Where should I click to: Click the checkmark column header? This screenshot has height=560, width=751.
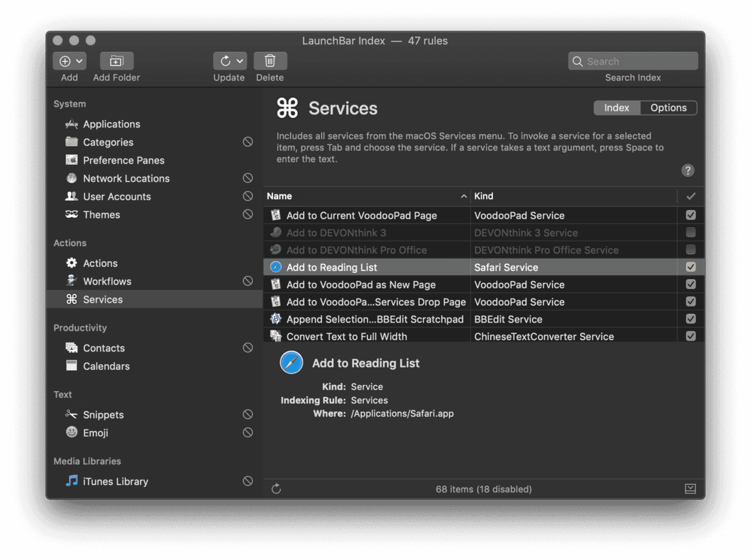coord(691,197)
